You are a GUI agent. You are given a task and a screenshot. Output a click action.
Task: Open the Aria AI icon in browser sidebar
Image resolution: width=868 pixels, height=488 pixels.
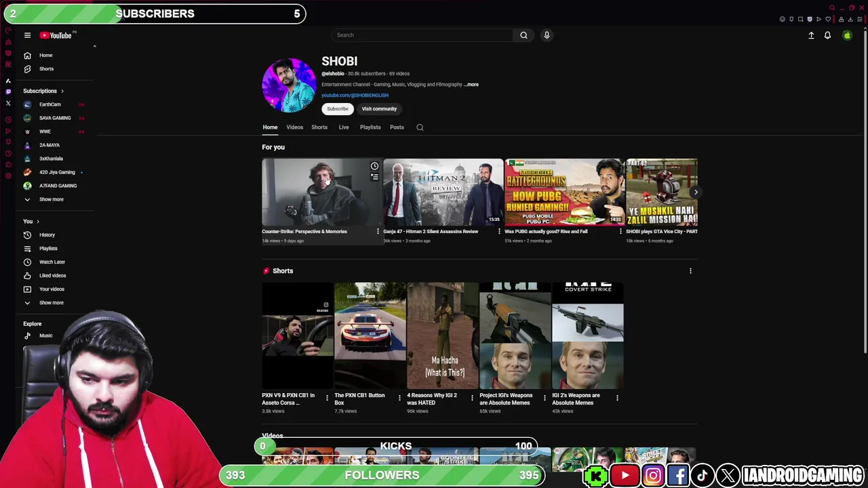(8, 81)
